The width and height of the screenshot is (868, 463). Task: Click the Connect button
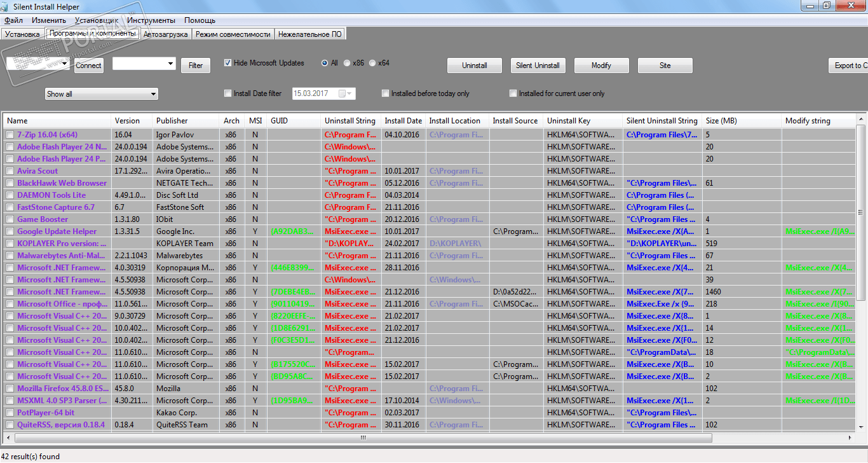coord(88,66)
